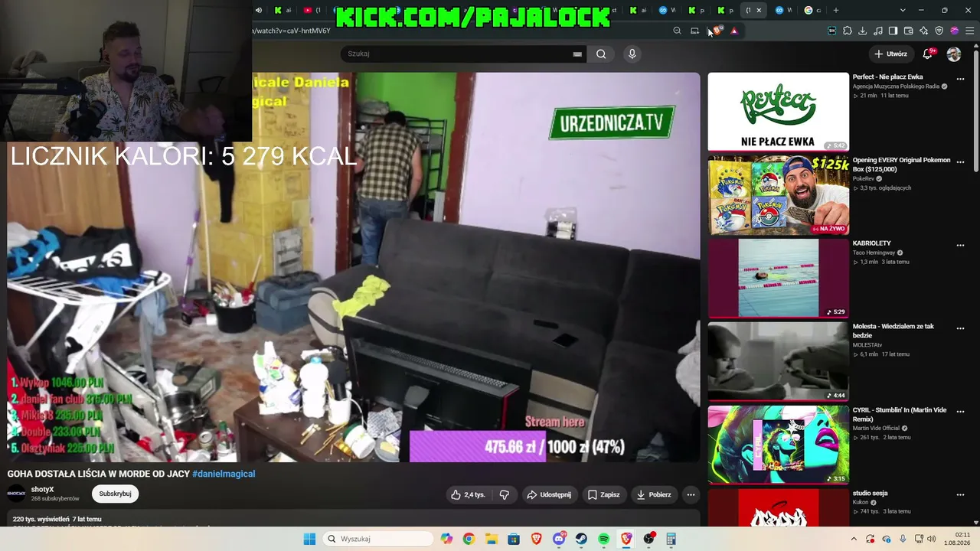Open volume control in system tray
This screenshot has width=980, height=551.
(932, 539)
